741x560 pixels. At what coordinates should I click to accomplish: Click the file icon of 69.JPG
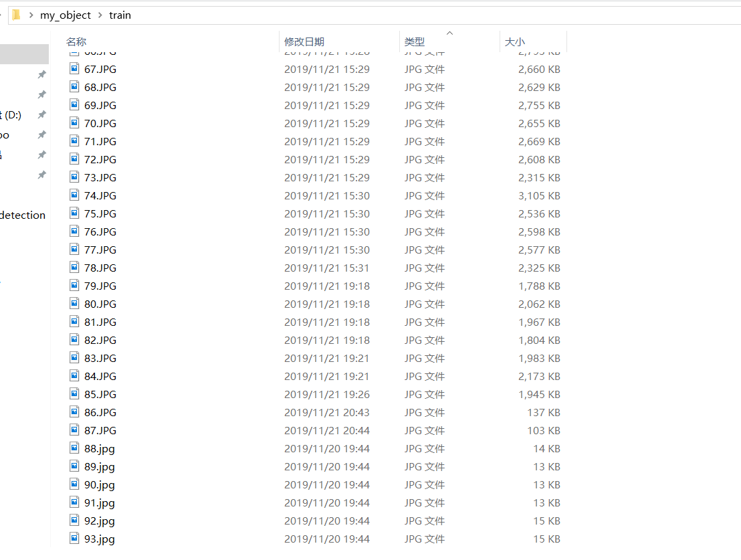click(x=74, y=105)
